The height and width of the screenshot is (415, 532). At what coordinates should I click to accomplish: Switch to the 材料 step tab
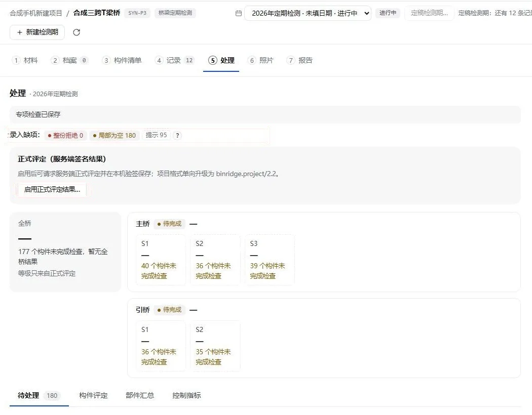click(25, 60)
